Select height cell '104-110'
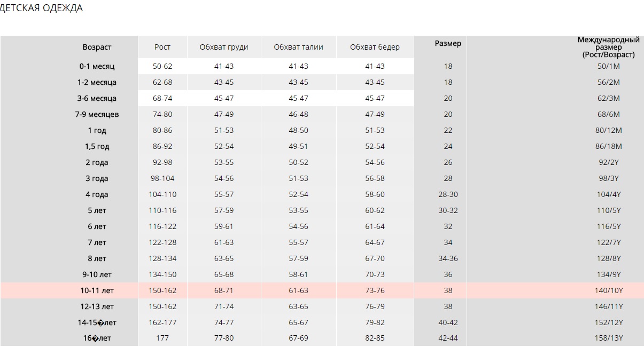The height and width of the screenshot is (347, 644). [162, 194]
